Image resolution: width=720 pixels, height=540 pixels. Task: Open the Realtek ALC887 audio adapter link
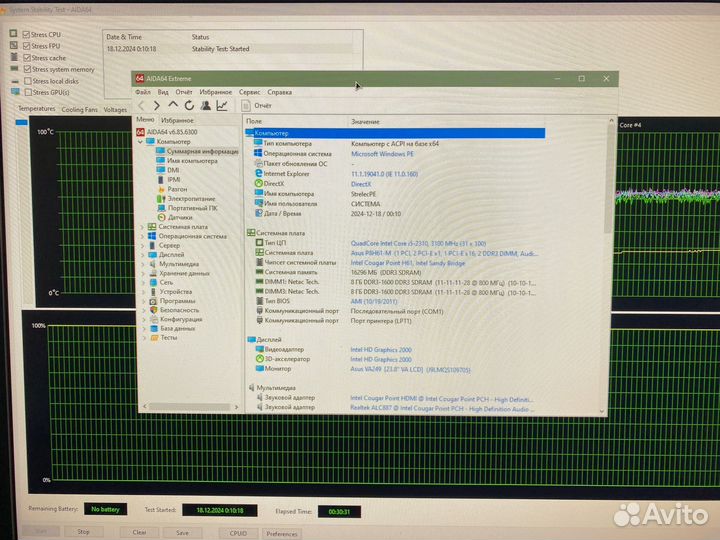point(441,409)
